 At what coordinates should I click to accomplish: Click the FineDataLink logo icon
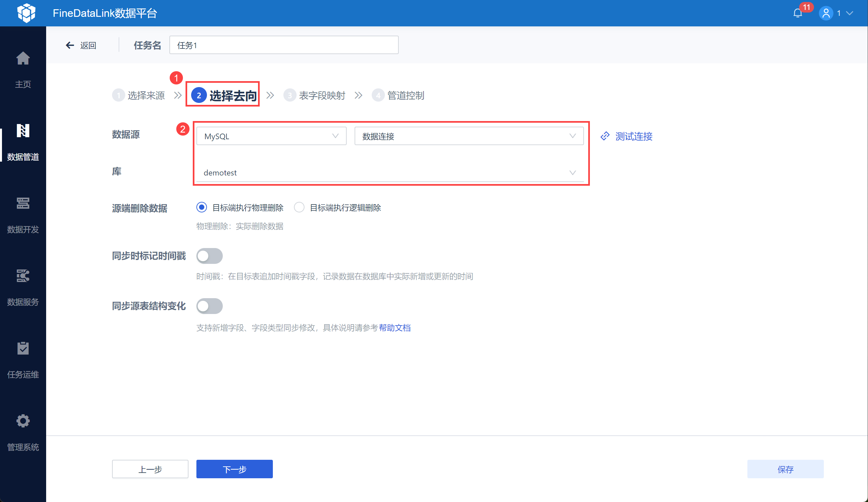point(26,13)
